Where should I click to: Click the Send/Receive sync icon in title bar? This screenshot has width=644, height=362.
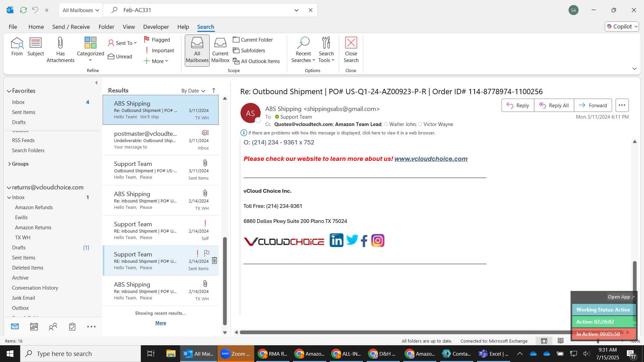23,10
